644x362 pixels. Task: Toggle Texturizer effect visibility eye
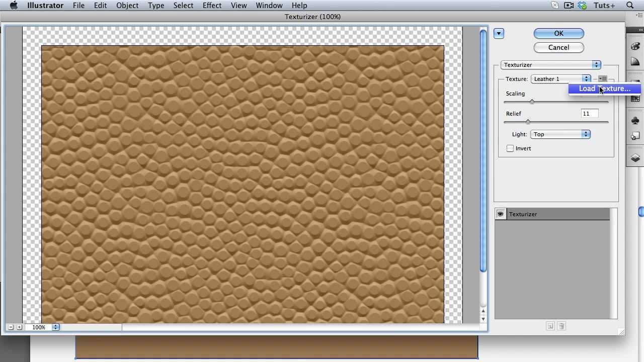500,214
